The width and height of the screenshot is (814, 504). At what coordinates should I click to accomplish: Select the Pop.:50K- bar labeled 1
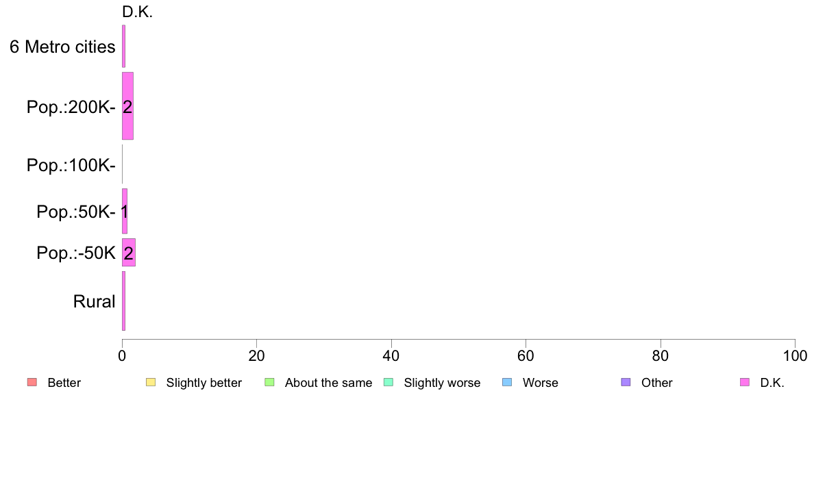click(125, 211)
